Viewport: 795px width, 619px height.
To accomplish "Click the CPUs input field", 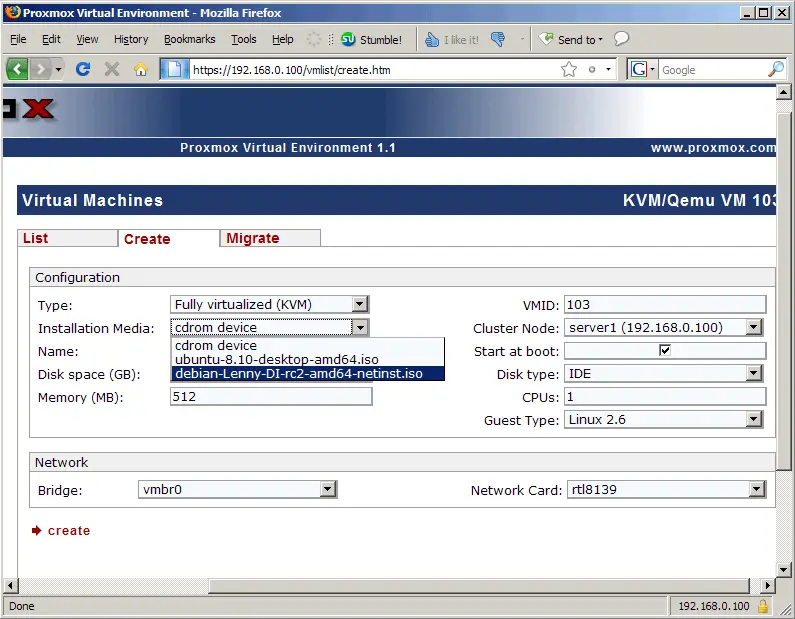I will [x=665, y=396].
